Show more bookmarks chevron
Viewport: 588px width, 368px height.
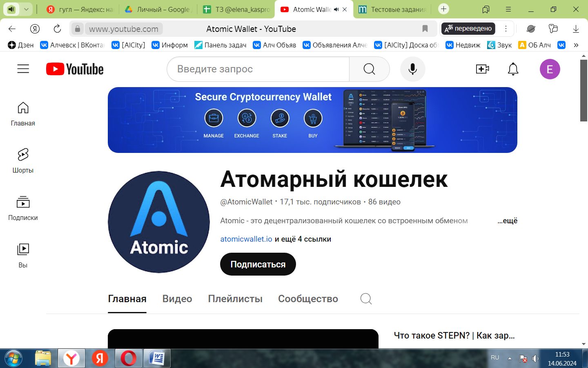click(x=576, y=45)
